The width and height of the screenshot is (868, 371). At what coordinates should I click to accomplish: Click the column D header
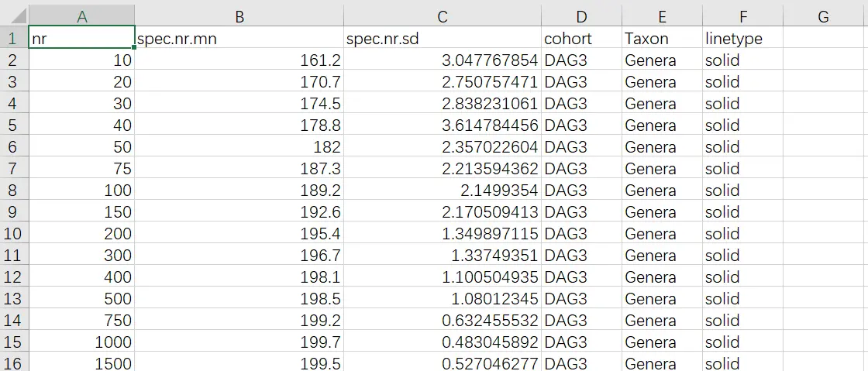point(581,15)
